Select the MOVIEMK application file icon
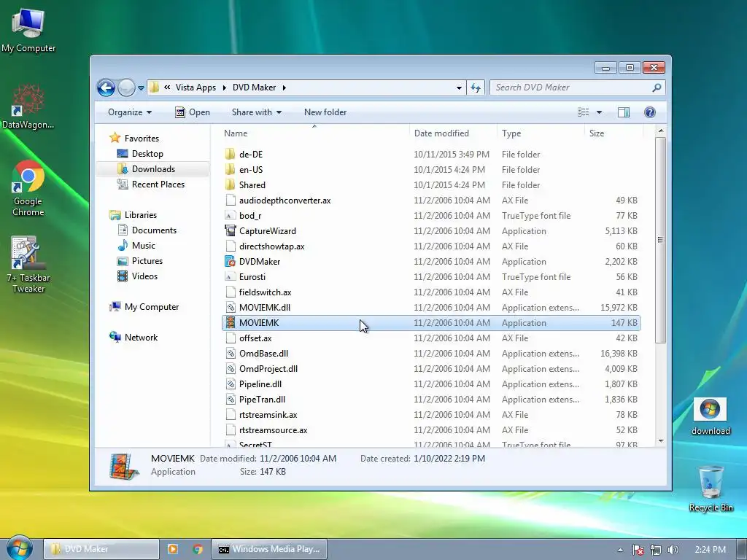The image size is (747, 560). pyautogui.click(x=231, y=323)
